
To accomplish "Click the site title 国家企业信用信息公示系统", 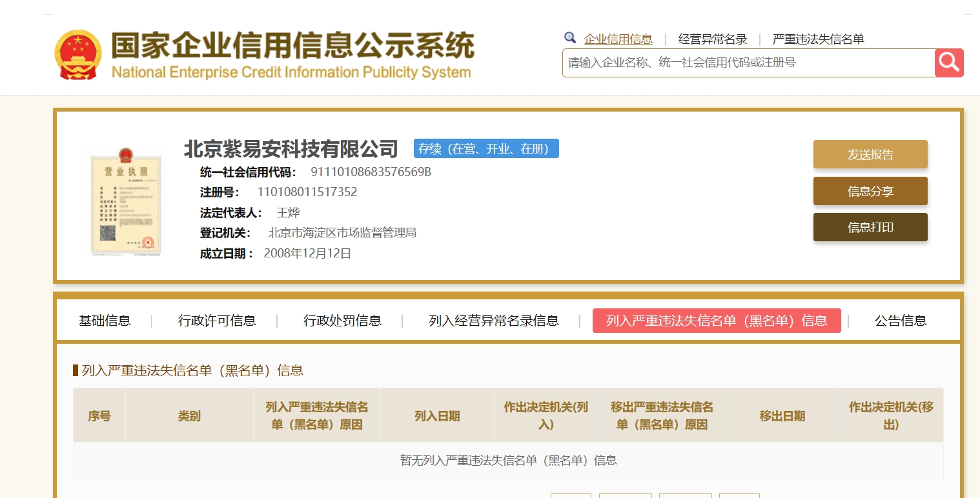I will pyautogui.click(x=293, y=46).
